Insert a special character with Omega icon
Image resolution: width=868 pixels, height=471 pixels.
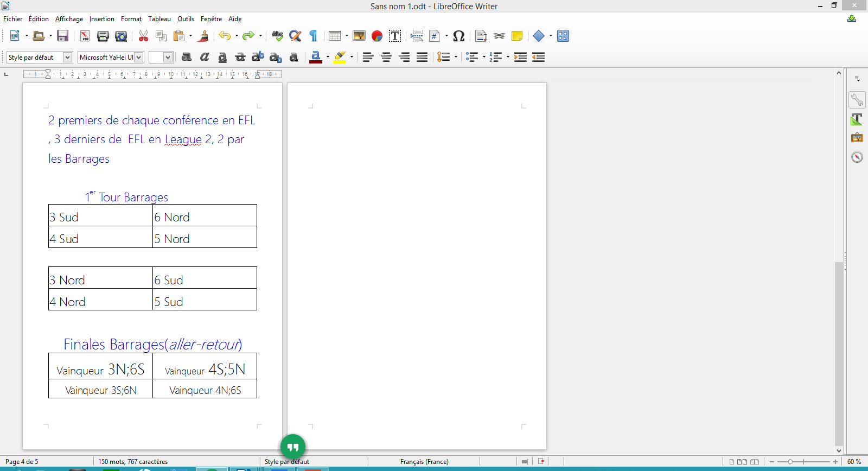coord(458,36)
